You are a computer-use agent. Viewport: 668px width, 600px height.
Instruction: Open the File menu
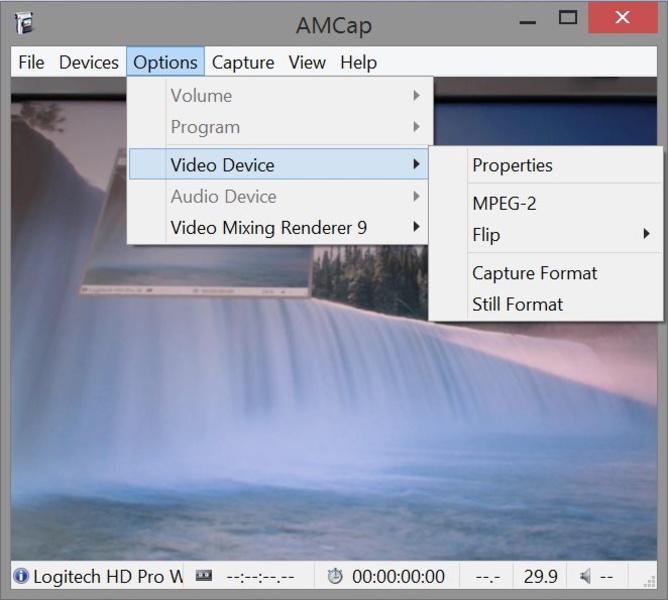pos(31,62)
